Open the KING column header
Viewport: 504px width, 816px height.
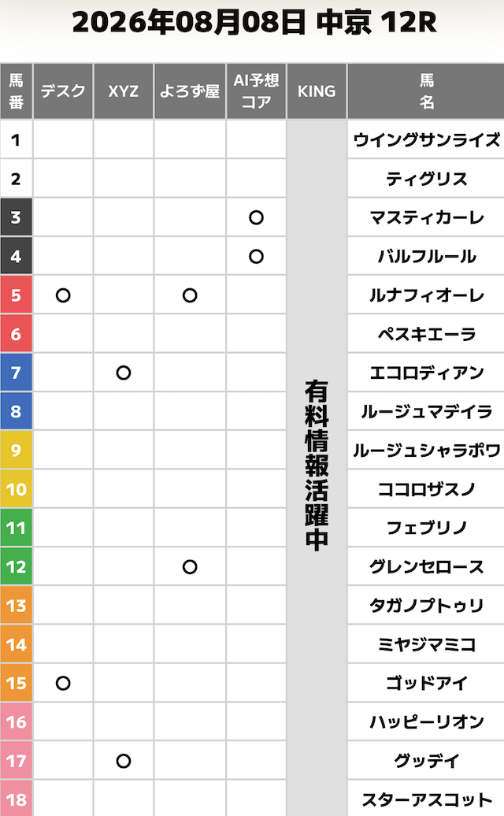pyautogui.click(x=317, y=91)
